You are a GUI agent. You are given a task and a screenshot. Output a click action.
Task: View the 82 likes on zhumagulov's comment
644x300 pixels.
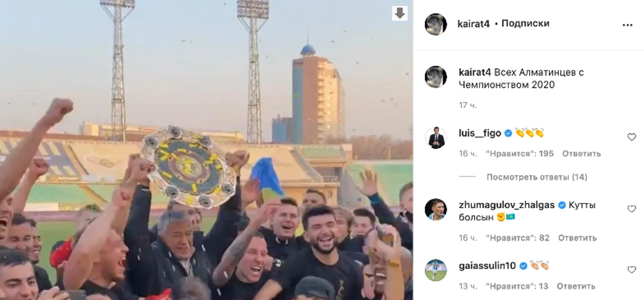[518, 238]
